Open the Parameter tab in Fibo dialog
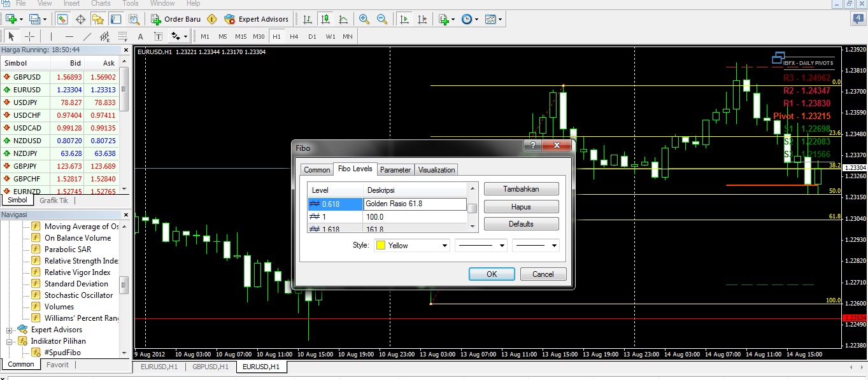The height and width of the screenshot is (380, 868). tap(395, 170)
